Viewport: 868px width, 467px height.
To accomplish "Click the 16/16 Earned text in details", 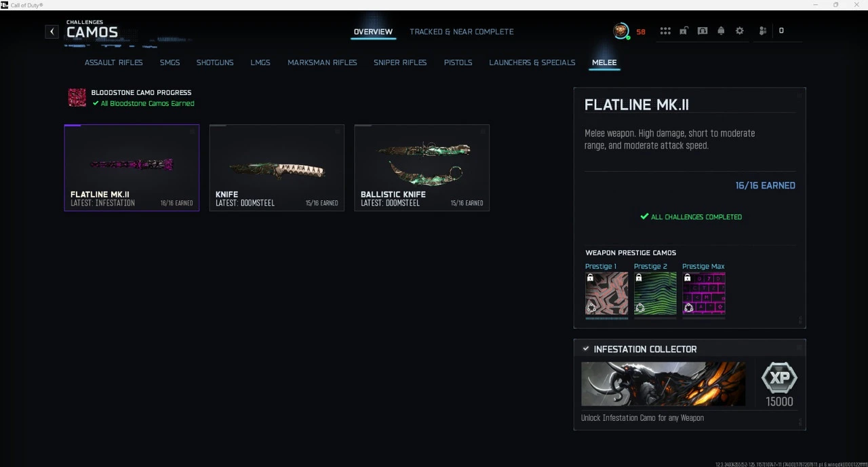I will (765, 185).
